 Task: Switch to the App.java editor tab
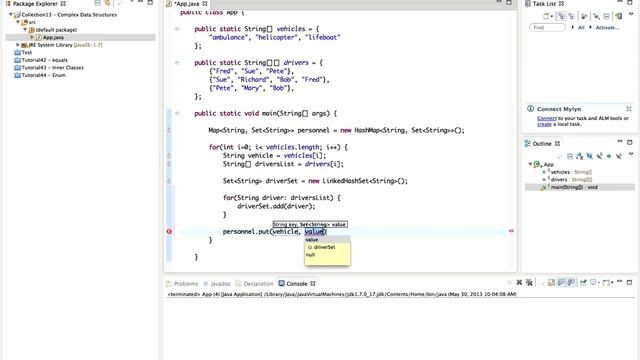(187, 4)
